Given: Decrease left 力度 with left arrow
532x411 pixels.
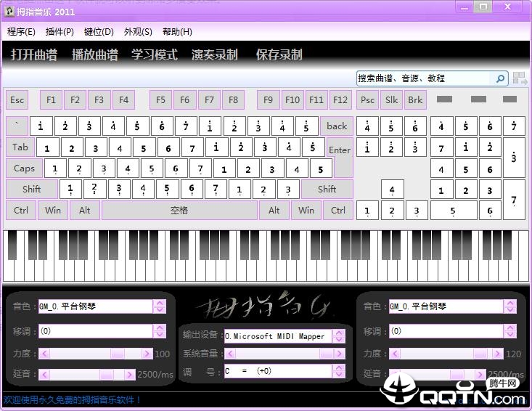Looking at the screenshot, I should point(44,354).
